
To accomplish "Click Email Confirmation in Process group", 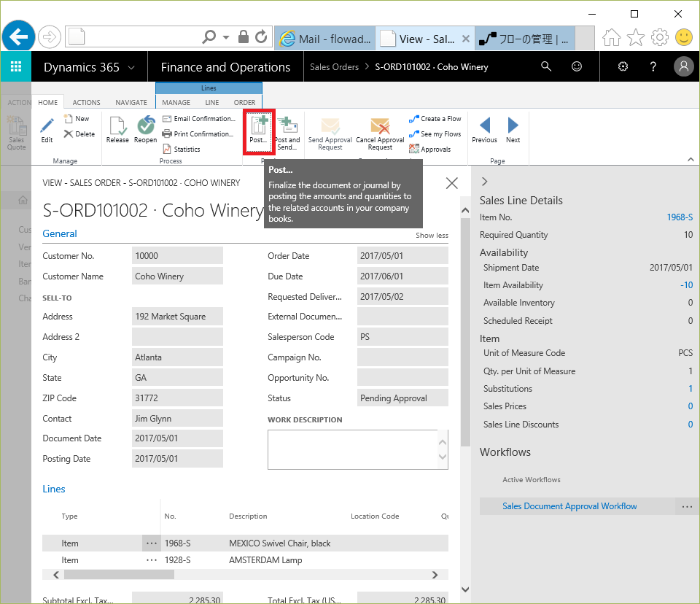I will tap(198, 119).
